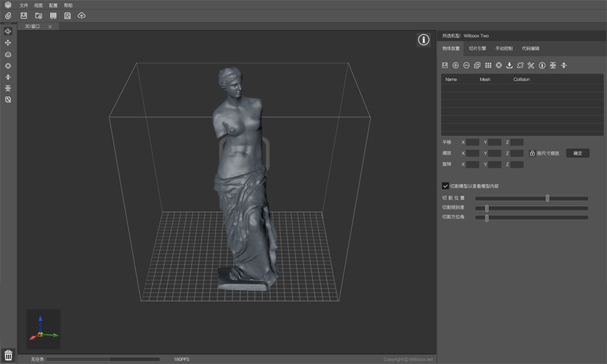Close the 3D 窗口 tab
Viewport: 607px width, 364px height.
click(50, 27)
